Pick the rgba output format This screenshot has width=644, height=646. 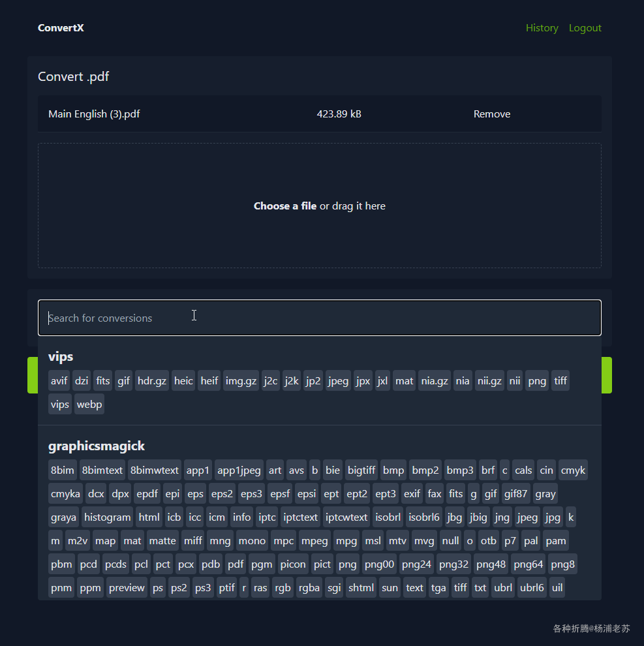point(309,587)
